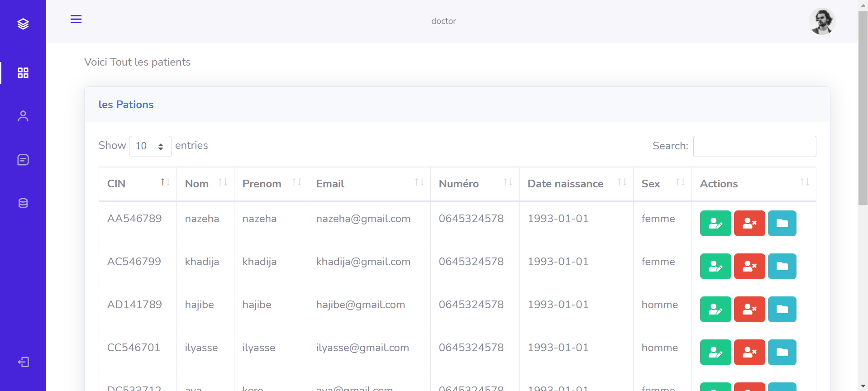Delete patient ilyasse with red button

[749, 353]
